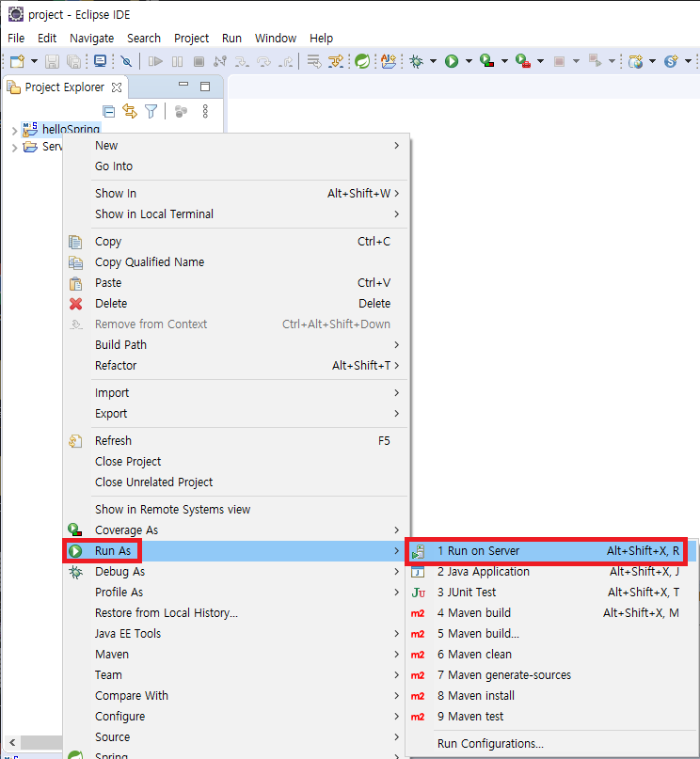Open the terminal monitor toolbar icon
700x759 pixels.
click(x=101, y=61)
